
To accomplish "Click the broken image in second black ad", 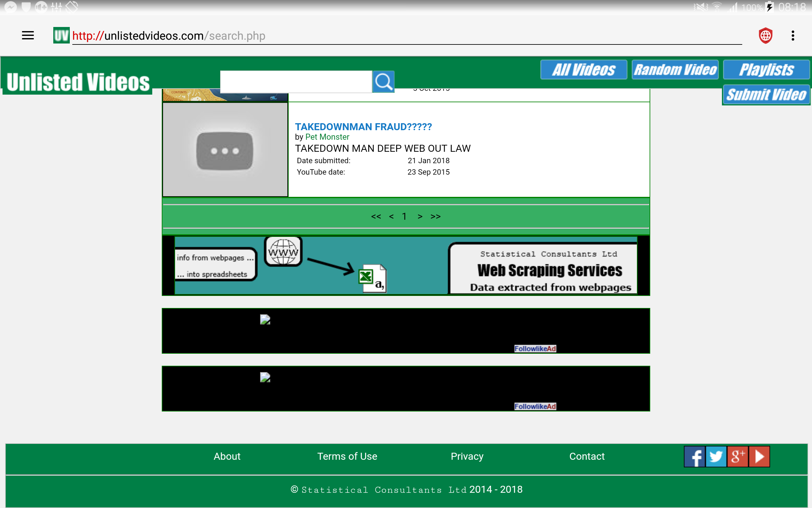I will pos(265,377).
